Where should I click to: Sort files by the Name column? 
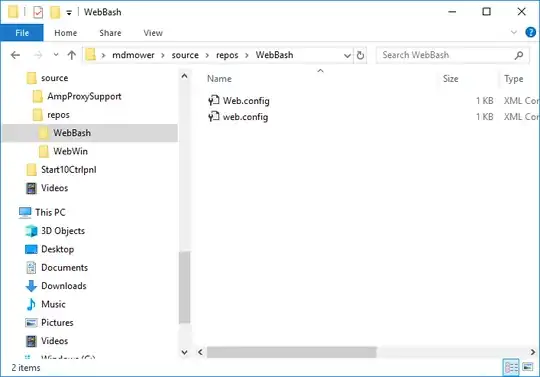(219, 79)
